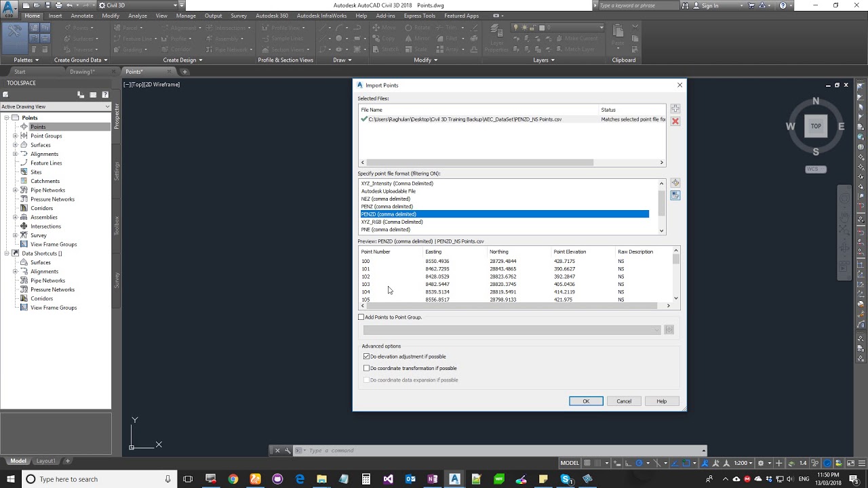Toggle object snap in status bar
The height and width of the screenshot is (488, 868).
click(686, 463)
